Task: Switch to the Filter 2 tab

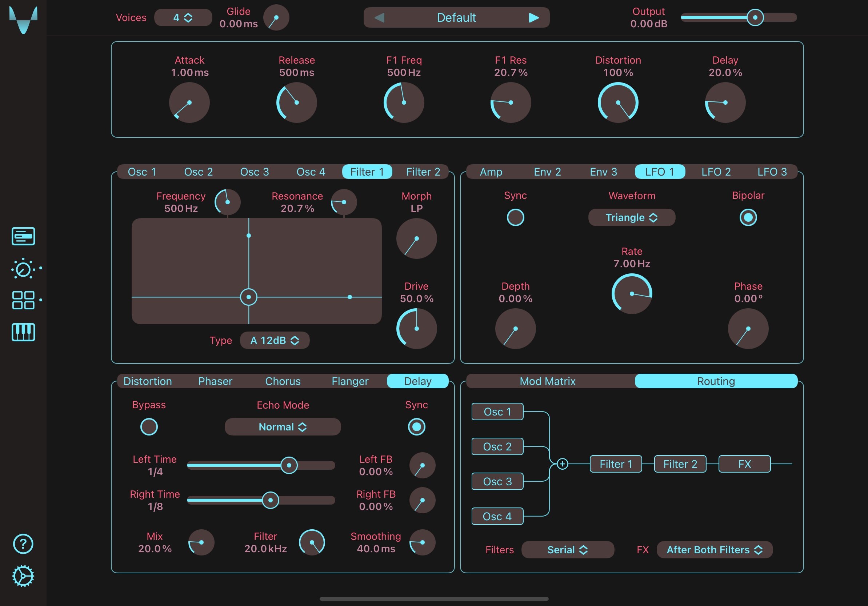Action: pos(423,172)
